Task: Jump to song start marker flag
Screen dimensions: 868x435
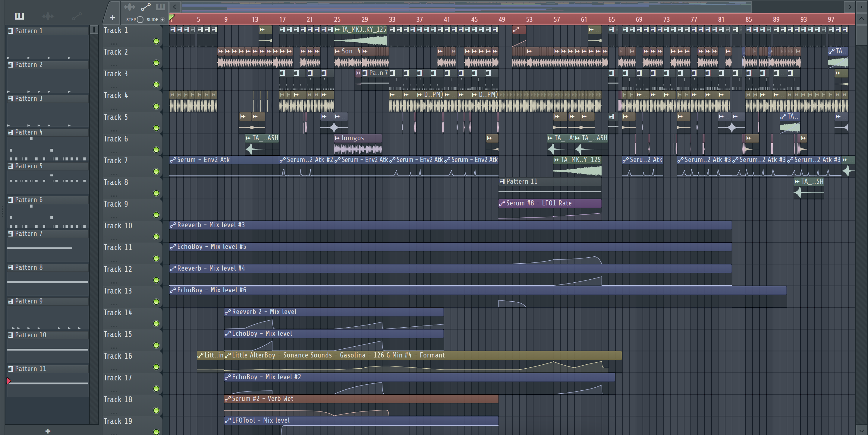Action: click(x=171, y=17)
